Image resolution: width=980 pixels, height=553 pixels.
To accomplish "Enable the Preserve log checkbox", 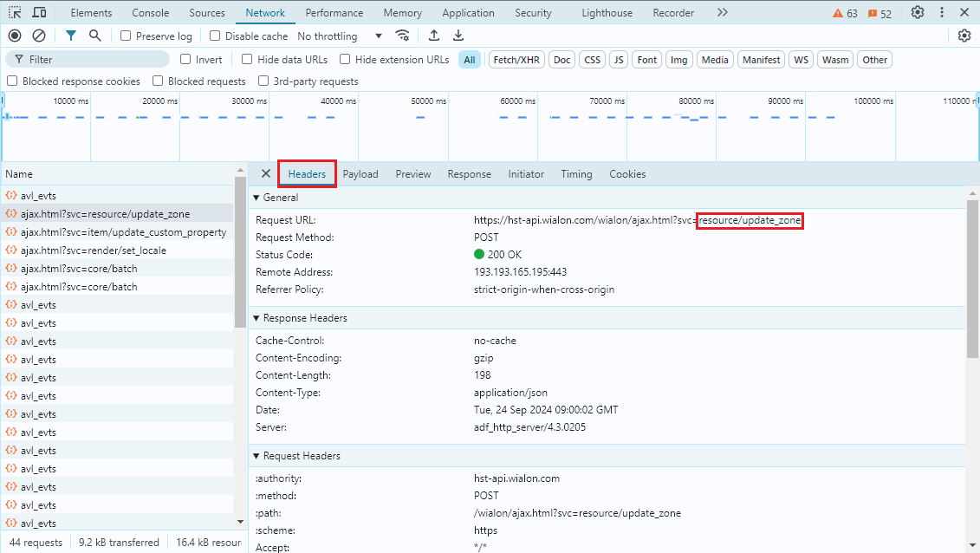I will (127, 36).
